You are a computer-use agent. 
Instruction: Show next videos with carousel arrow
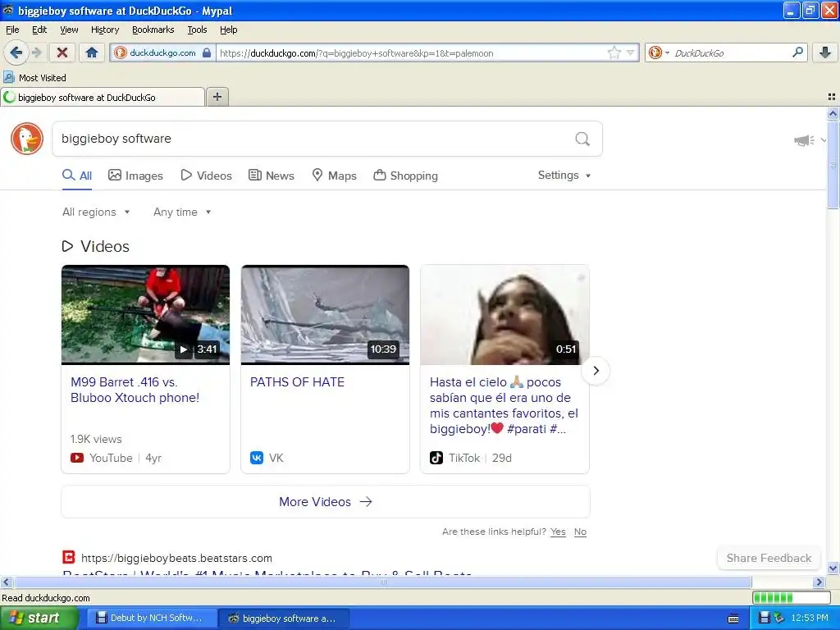[x=596, y=370]
